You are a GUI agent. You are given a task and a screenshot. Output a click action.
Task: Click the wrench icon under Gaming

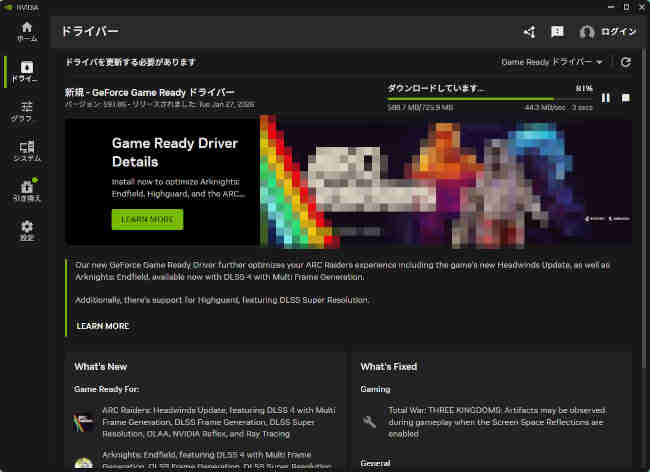(370, 422)
